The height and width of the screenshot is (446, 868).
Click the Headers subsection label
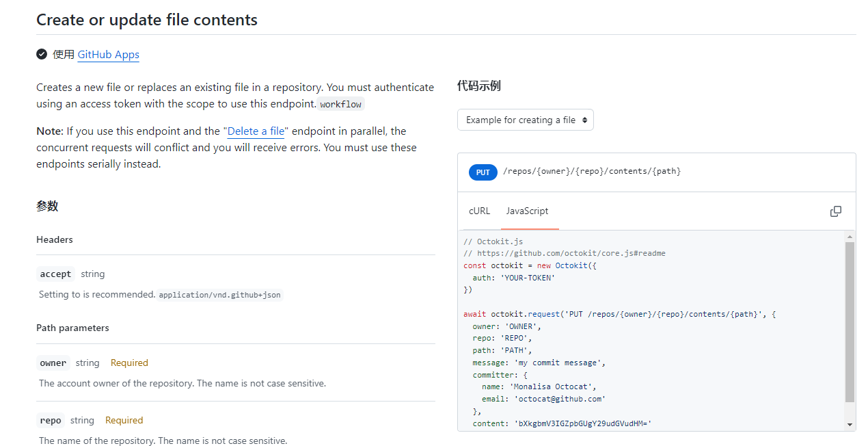[x=55, y=239]
